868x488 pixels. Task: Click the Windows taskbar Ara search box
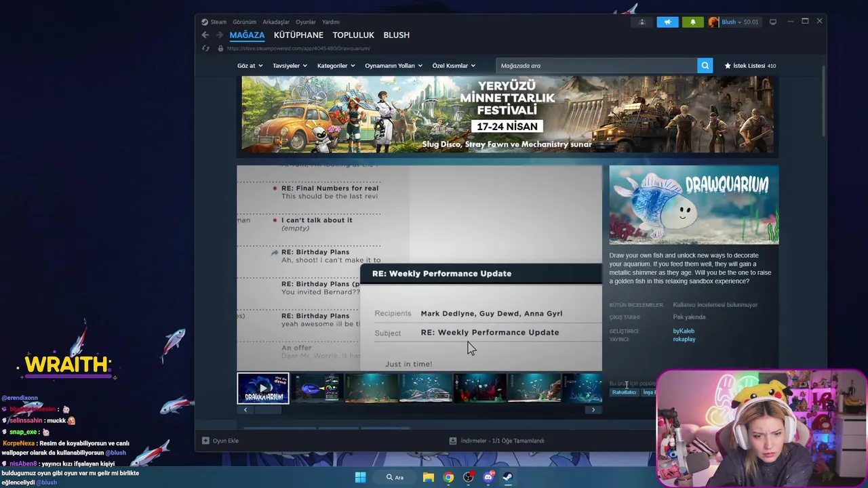[395, 477]
